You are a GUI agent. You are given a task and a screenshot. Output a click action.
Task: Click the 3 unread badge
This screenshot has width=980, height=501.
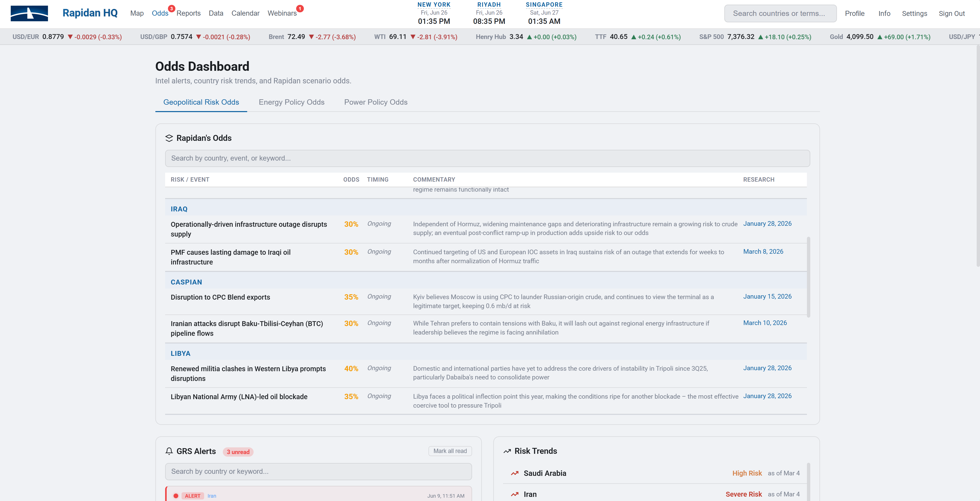[x=238, y=452]
